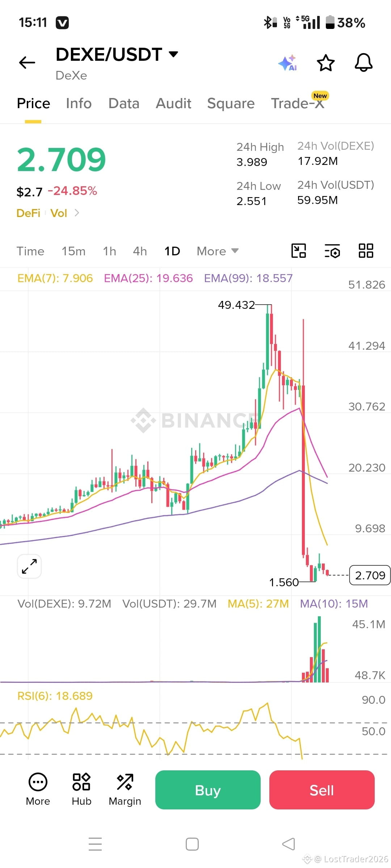Tap Android home button
This screenshot has width=391, height=868.
pyautogui.click(x=192, y=844)
